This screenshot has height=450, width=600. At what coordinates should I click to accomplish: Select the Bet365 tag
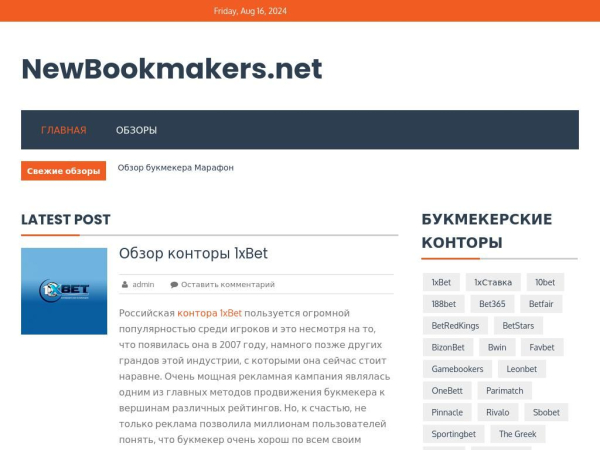click(492, 304)
